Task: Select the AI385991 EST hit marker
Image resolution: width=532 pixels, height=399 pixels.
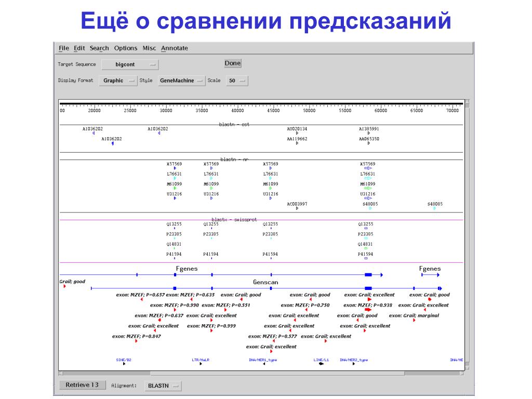Action: tap(369, 134)
